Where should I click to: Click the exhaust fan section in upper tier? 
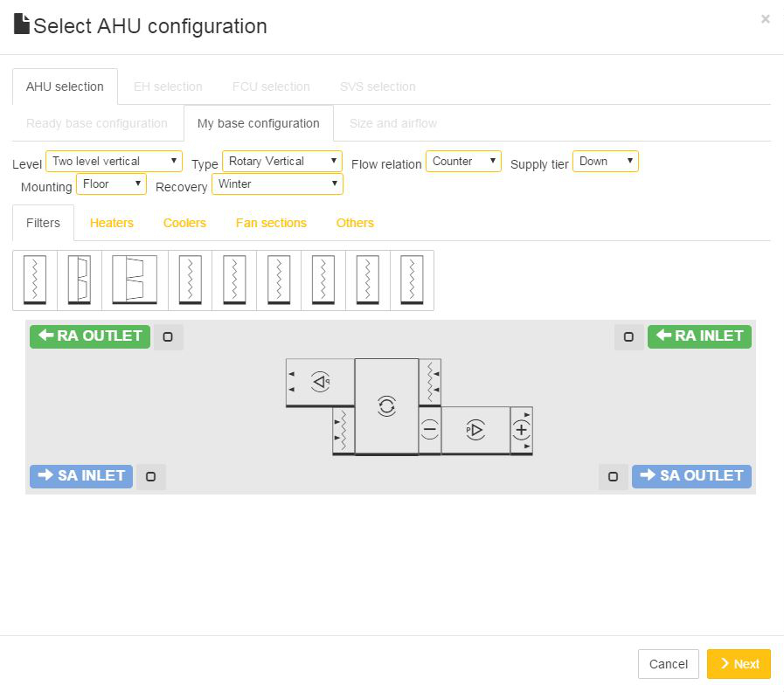tap(320, 382)
